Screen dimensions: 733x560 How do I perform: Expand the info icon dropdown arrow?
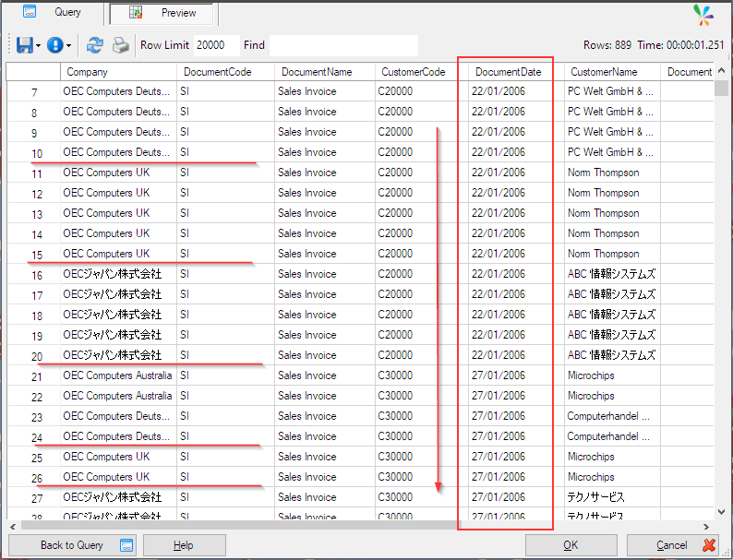point(68,45)
